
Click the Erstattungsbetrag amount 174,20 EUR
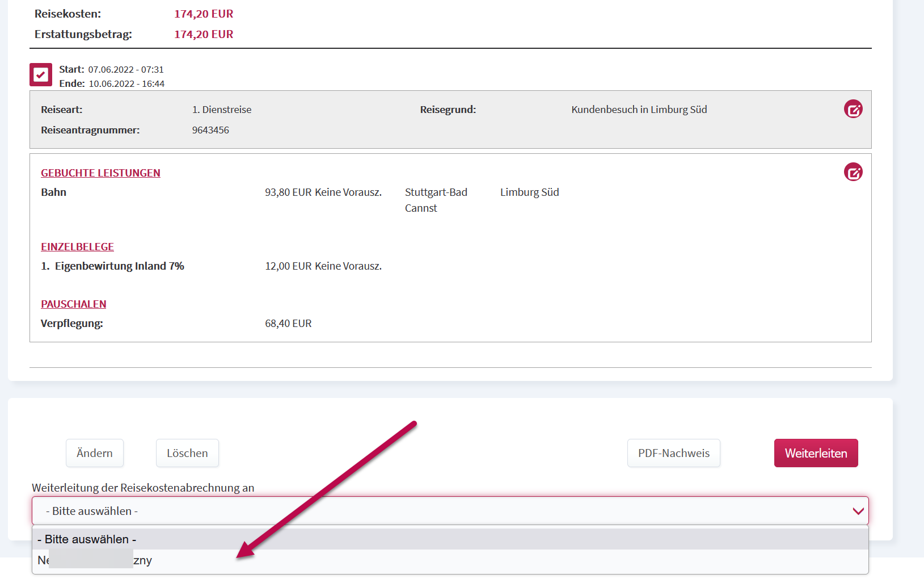click(x=204, y=34)
